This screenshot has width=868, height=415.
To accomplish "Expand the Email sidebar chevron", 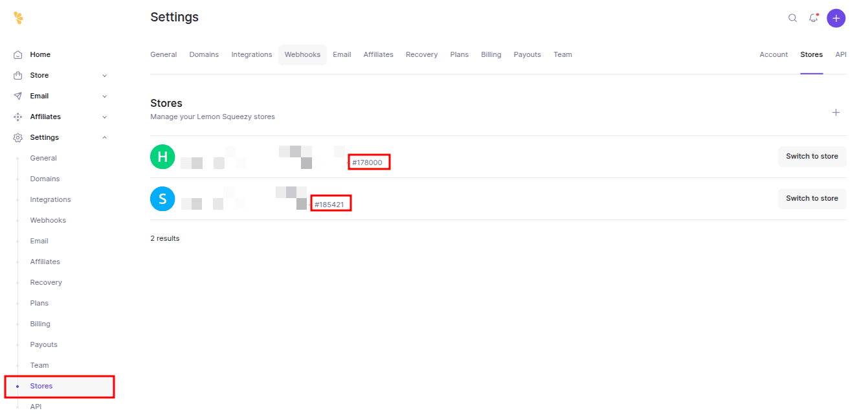I will pyautogui.click(x=105, y=96).
